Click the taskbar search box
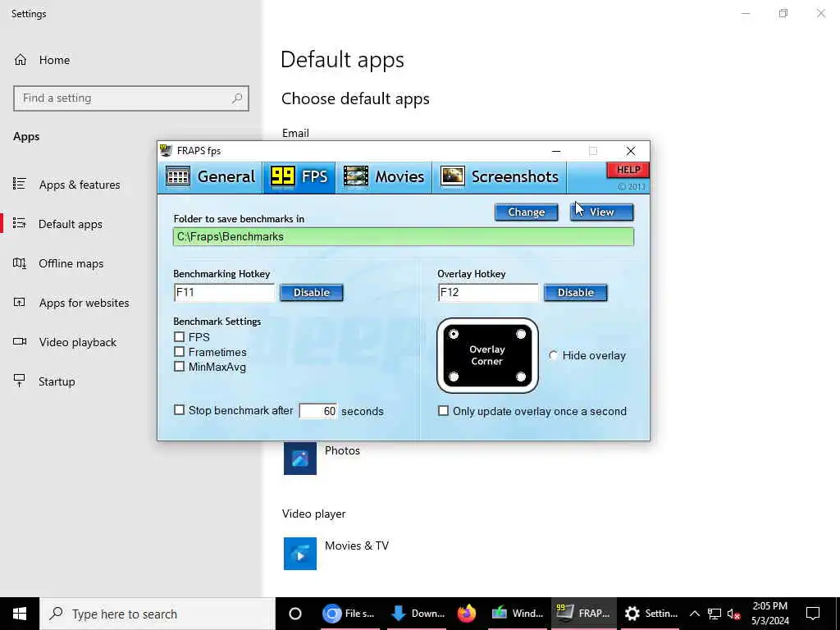This screenshot has height=630, width=840. (x=157, y=614)
